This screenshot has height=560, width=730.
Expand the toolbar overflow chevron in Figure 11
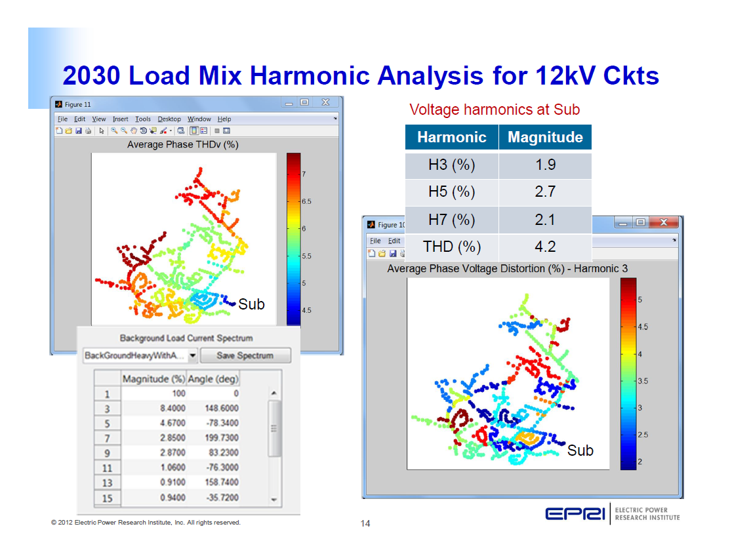[334, 119]
